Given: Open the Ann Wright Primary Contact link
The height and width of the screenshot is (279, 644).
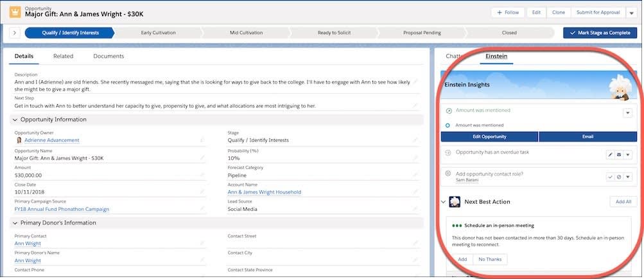Looking at the screenshot, I should click(x=28, y=244).
